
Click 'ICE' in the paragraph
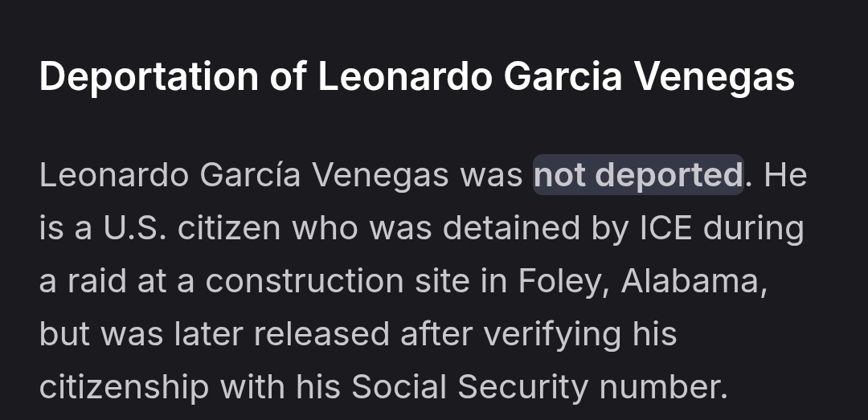tap(665, 227)
